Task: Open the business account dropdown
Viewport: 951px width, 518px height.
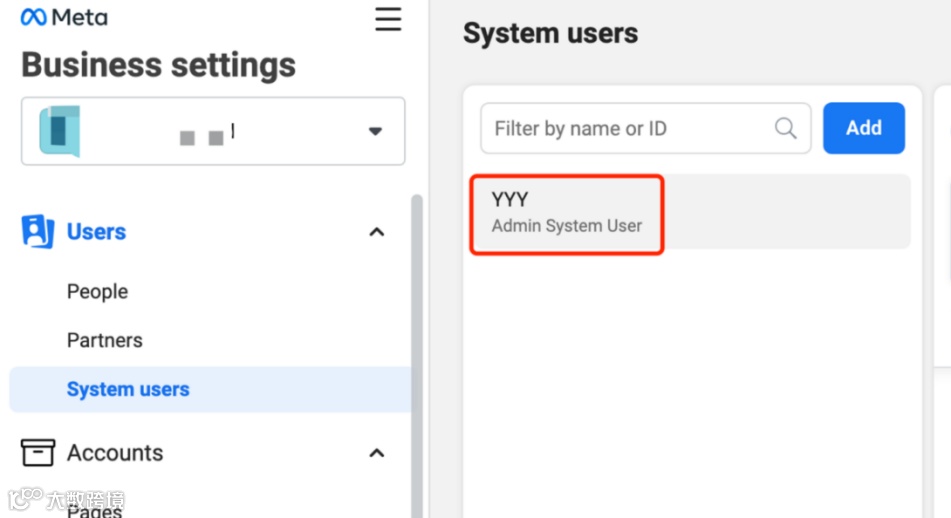Action: (x=213, y=131)
